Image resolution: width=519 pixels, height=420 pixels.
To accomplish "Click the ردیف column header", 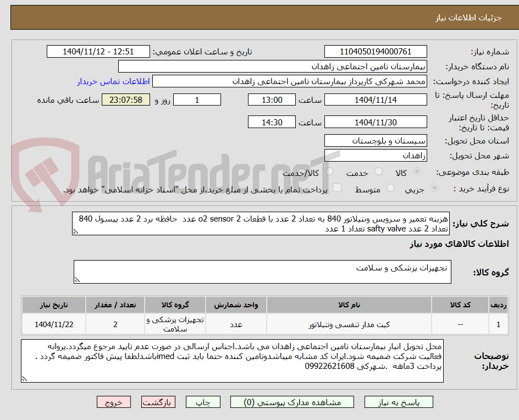I will [498, 305].
